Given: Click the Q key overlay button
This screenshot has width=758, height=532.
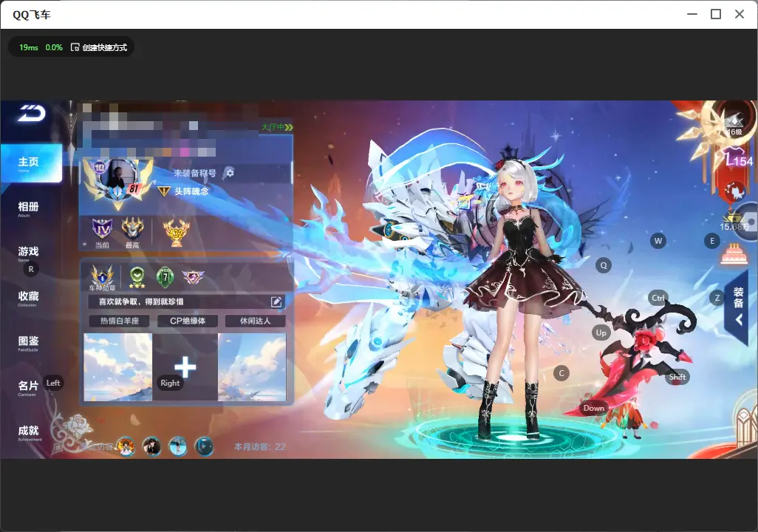Looking at the screenshot, I should coord(604,265).
